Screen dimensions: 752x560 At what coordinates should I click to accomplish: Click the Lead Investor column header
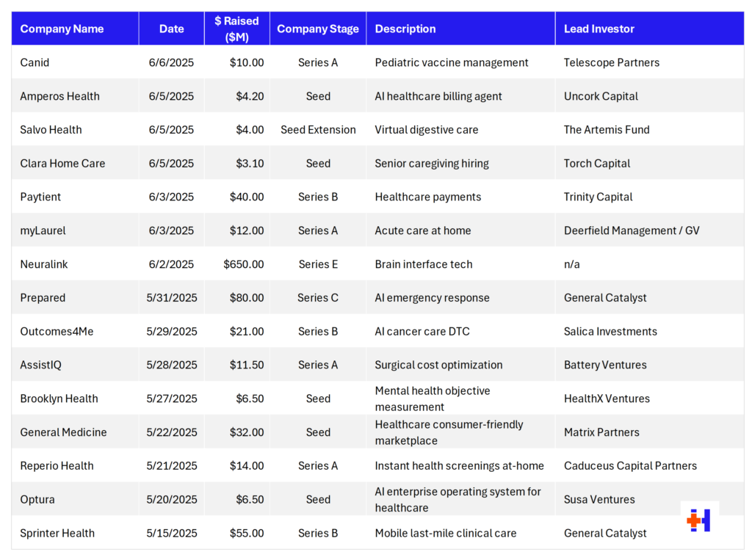[650, 29]
